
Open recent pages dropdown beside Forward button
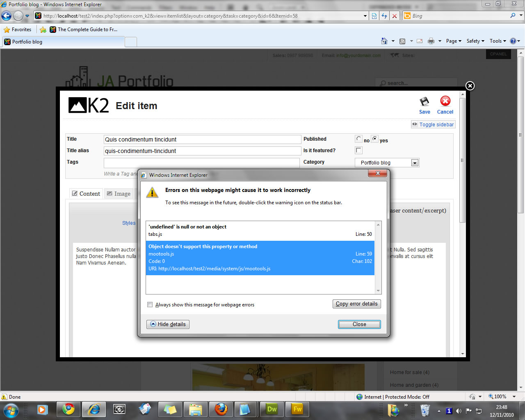(x=27, y=16)
